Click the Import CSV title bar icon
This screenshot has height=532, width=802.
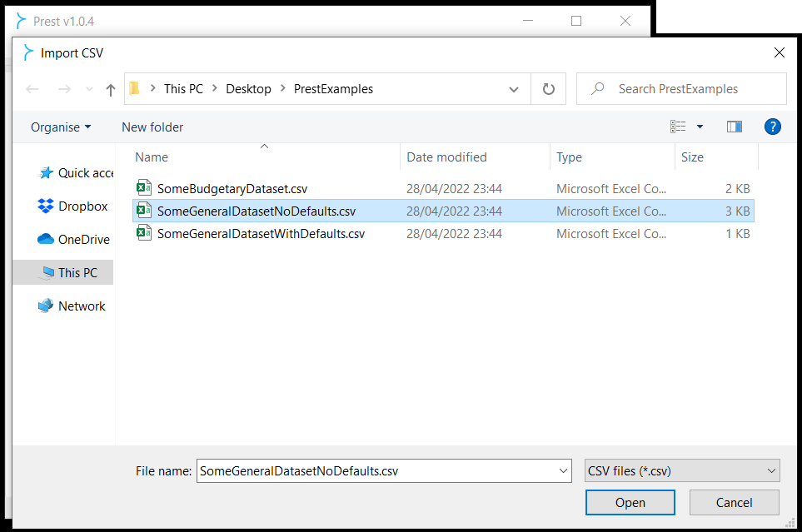[27, 52]
